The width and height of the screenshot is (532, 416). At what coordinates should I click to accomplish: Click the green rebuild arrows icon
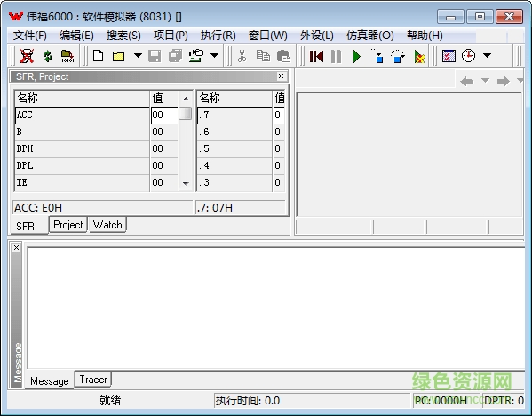47,56
